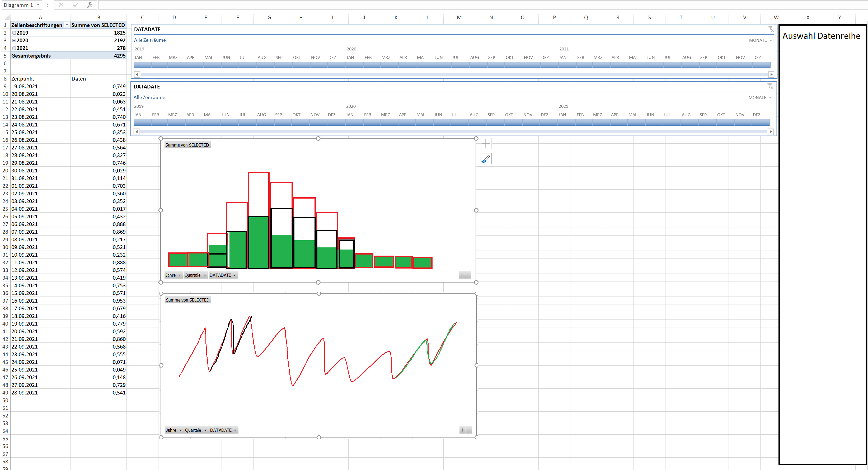868x470 pixels.
Task: Expand the 2020 pivot row group
Action: coord(14,40)
